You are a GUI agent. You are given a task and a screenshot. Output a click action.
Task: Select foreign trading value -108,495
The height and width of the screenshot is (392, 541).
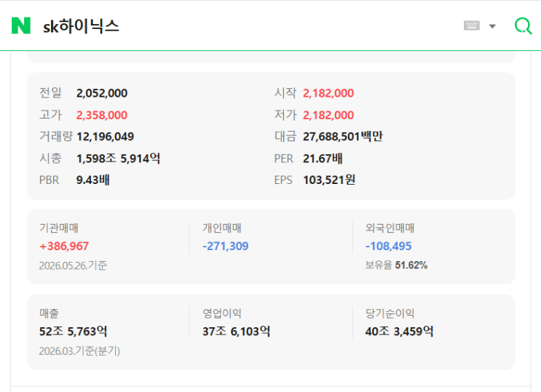tap(389, 246)
